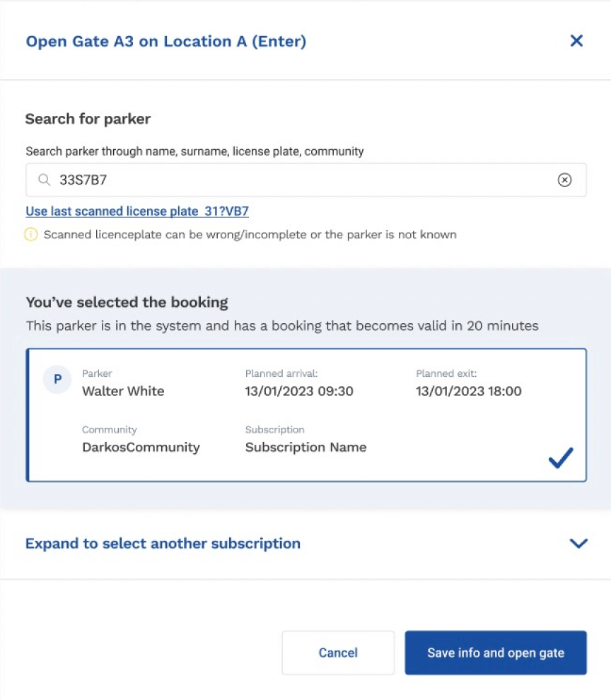Clear the search text with circled X
The image size is (611, 700).
(564, 180)
